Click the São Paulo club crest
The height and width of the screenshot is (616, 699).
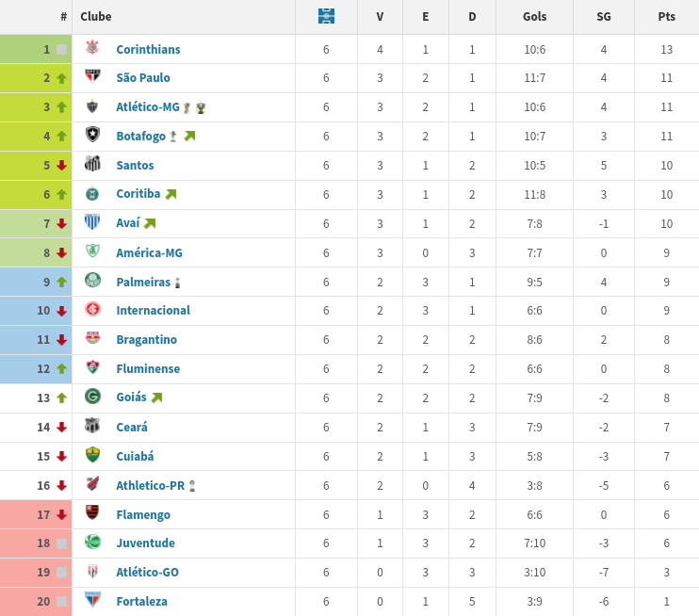pos(92,76)
